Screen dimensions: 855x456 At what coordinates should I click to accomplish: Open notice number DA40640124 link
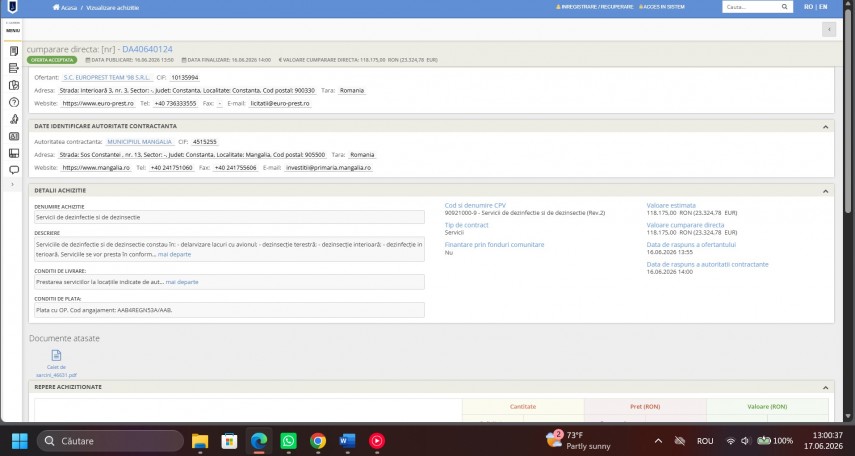pyautogui.click(x=147, y=49)
